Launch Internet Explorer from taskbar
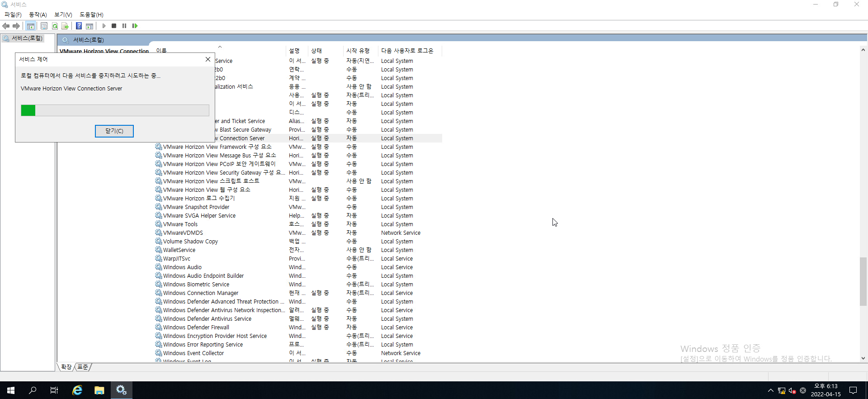 [x=77, y=390]
